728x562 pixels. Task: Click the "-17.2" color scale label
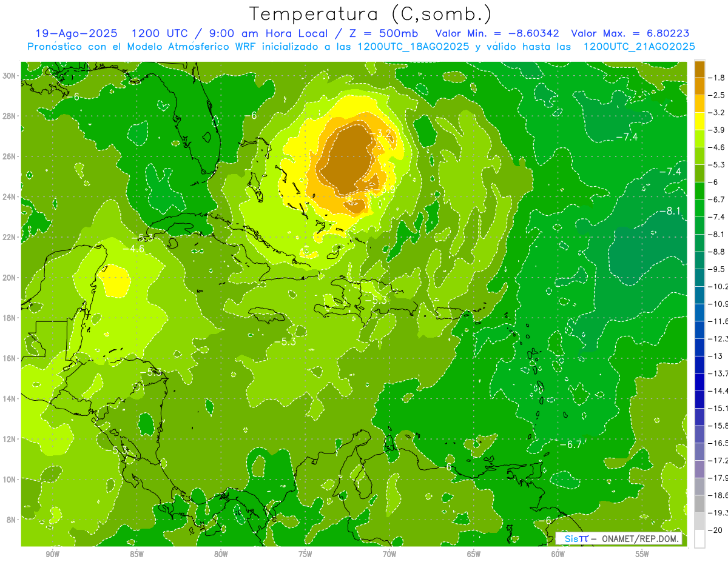point(718,460)
